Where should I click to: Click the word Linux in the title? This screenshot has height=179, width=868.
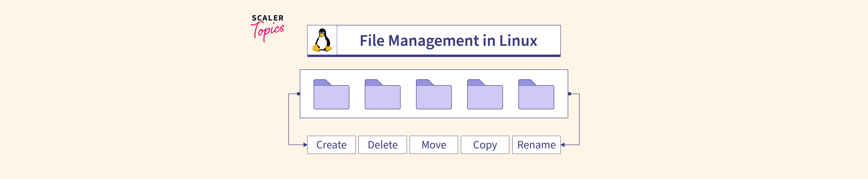pos(518,40)
